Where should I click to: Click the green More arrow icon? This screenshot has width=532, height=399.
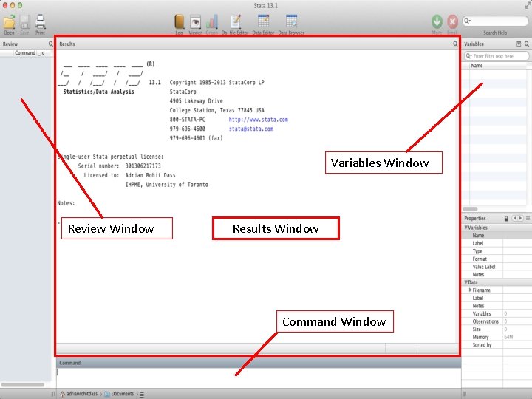pos(437,21)
